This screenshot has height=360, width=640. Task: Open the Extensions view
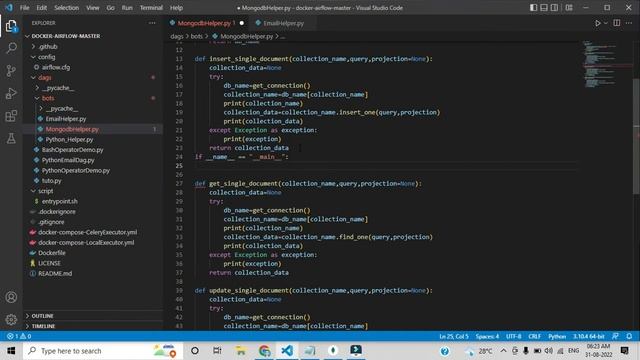pos(11,116)
